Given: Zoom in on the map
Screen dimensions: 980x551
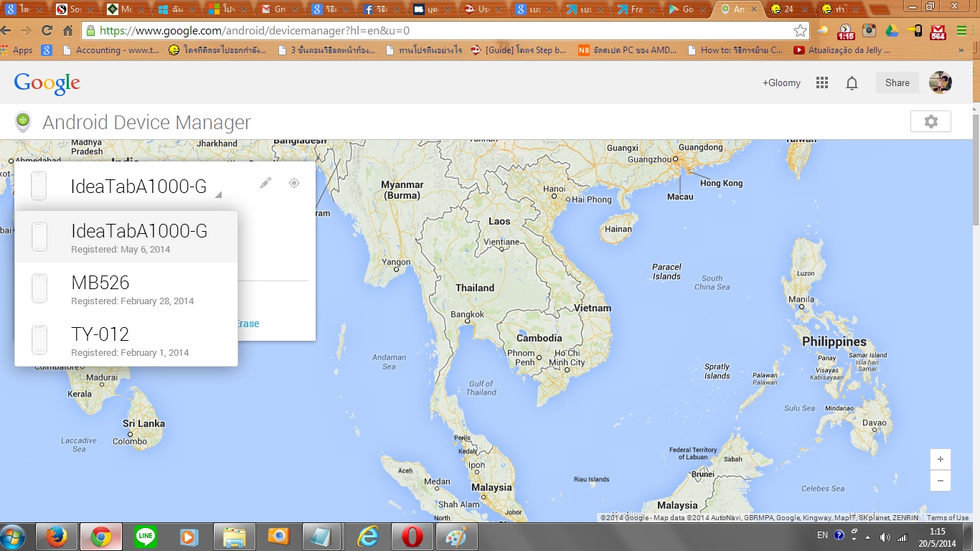Looking at the screenshot, I should click(940, 459).
